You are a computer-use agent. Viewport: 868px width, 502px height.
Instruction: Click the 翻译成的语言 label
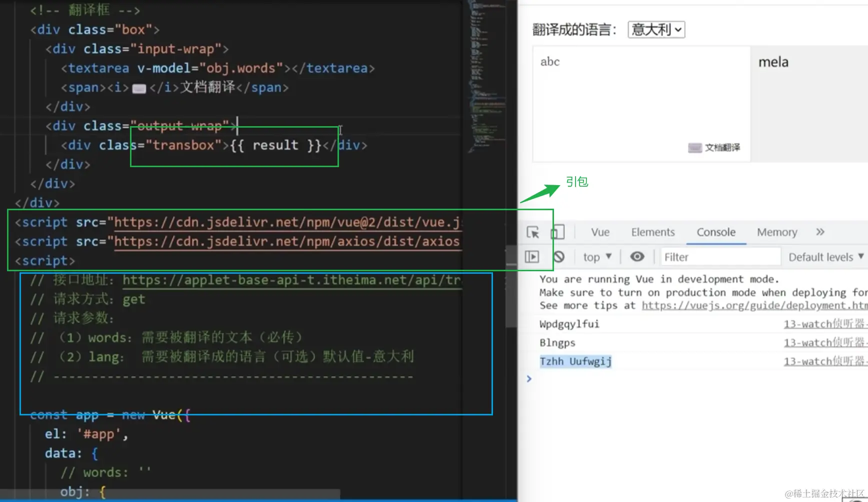pos(575,30)
